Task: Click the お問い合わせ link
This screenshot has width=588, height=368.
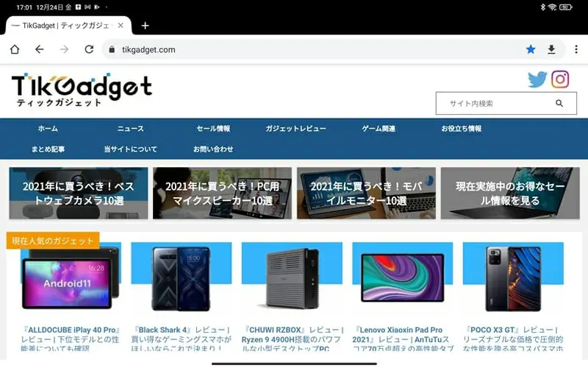Action: pos(213,149)
